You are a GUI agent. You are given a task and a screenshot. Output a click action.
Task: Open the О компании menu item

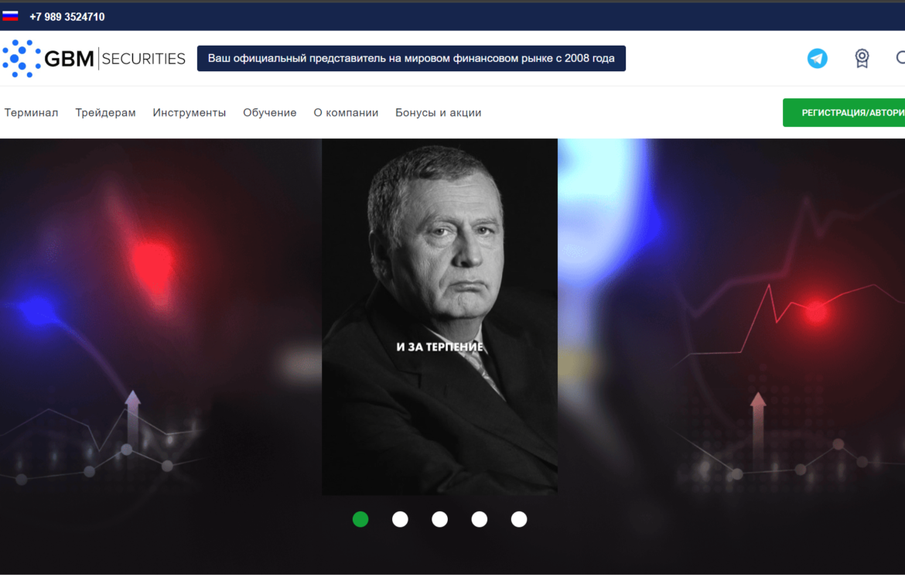click(346, 112)
